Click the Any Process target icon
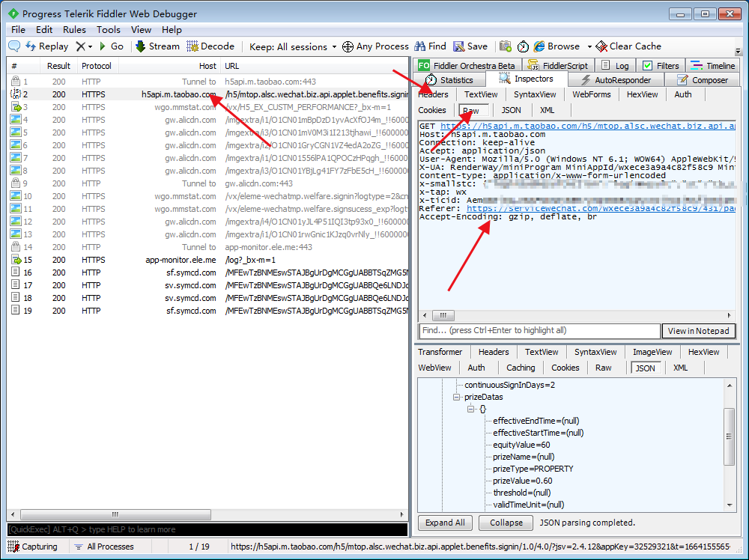This screenshot has width=749, height=560. click(348, 46)
